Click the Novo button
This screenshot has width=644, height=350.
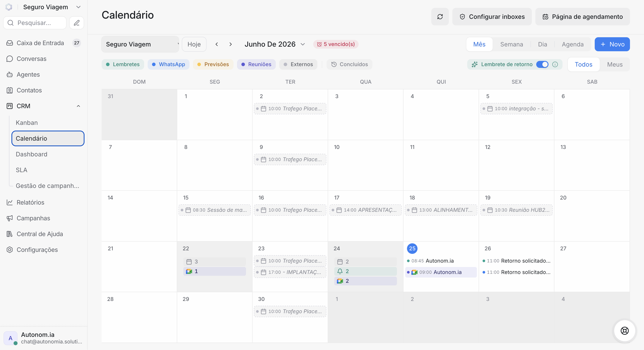point(612,44)
